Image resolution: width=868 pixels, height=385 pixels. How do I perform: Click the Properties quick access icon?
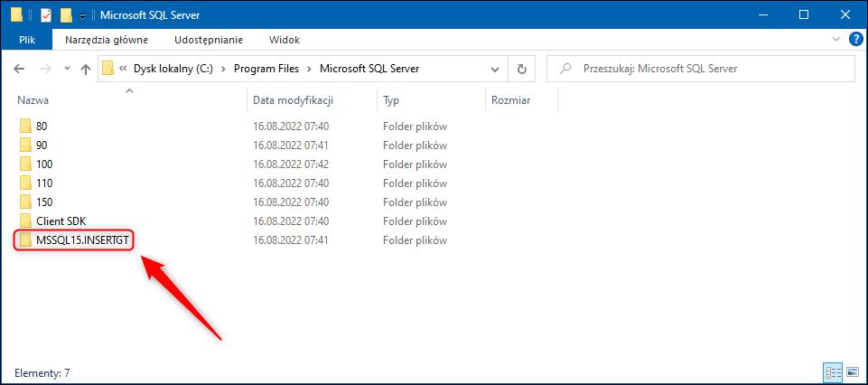pos(46,15)
